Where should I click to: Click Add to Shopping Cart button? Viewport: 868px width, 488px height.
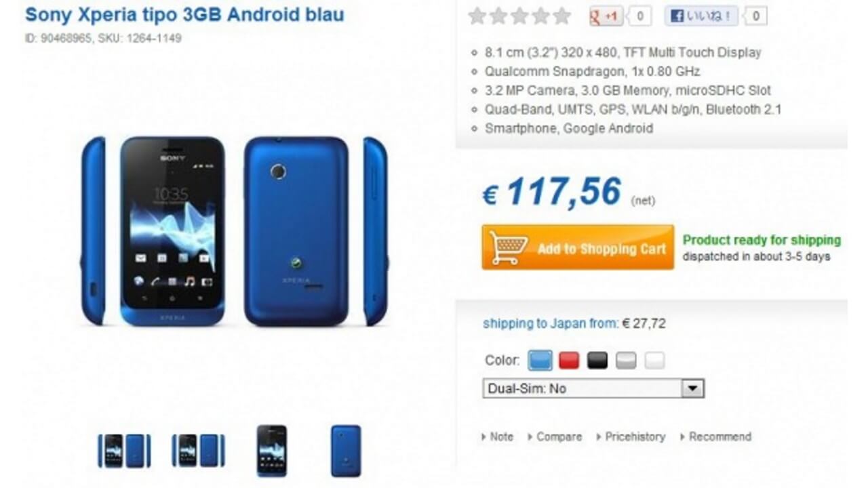[x=578, y=247]
